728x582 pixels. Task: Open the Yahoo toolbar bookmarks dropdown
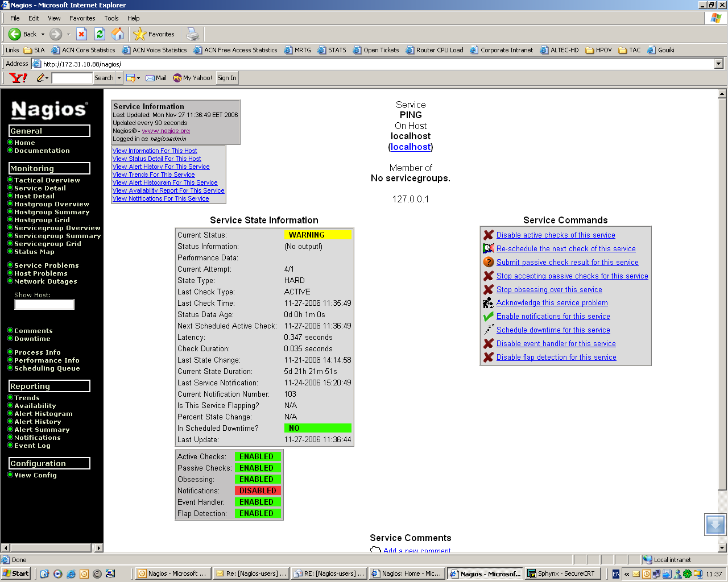point(139,78)
